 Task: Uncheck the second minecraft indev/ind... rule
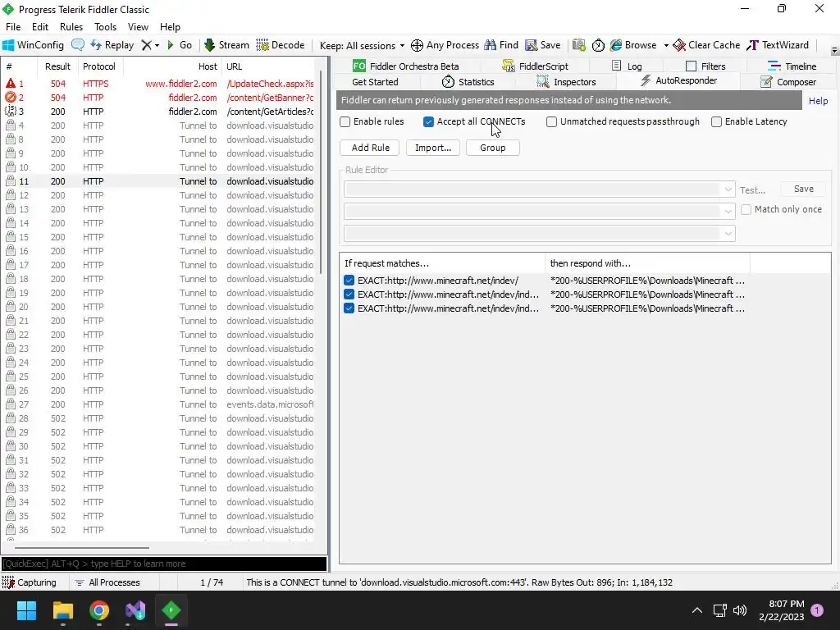(x=349, y=294)
